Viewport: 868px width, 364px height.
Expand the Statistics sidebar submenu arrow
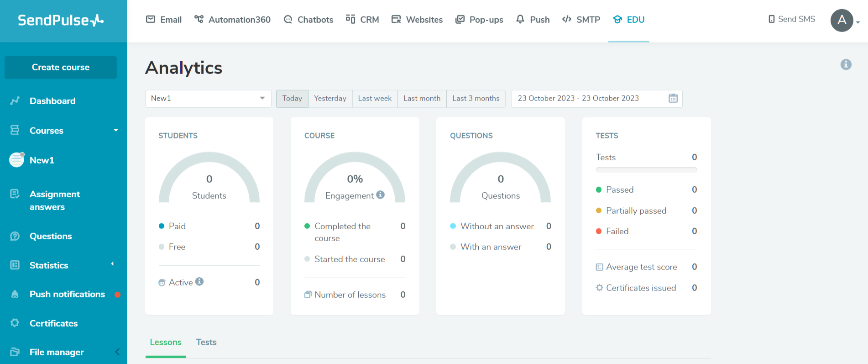coord(112,264)
